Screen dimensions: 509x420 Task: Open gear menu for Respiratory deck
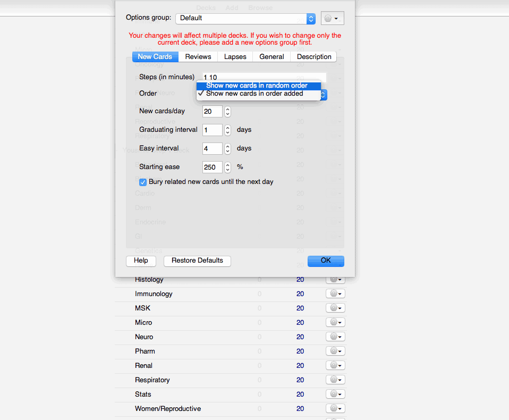pos(335,380)
